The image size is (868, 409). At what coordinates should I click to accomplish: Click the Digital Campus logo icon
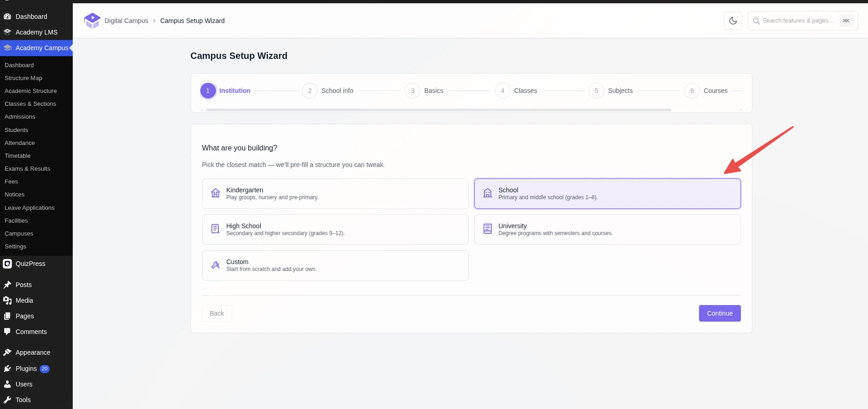92,21
